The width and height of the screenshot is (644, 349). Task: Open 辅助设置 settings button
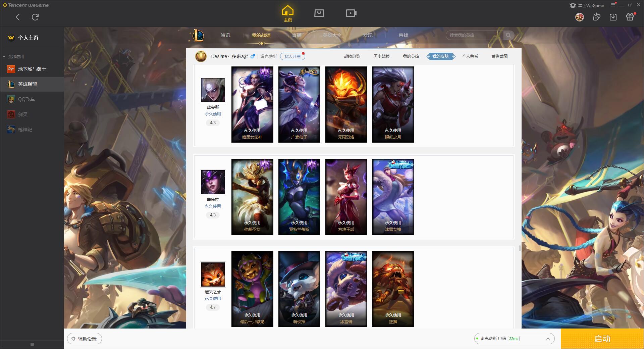[85, 339]
